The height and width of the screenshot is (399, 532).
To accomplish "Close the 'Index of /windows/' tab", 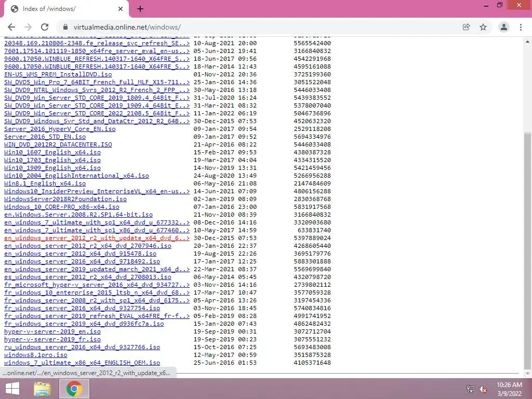I will (121, 9).
